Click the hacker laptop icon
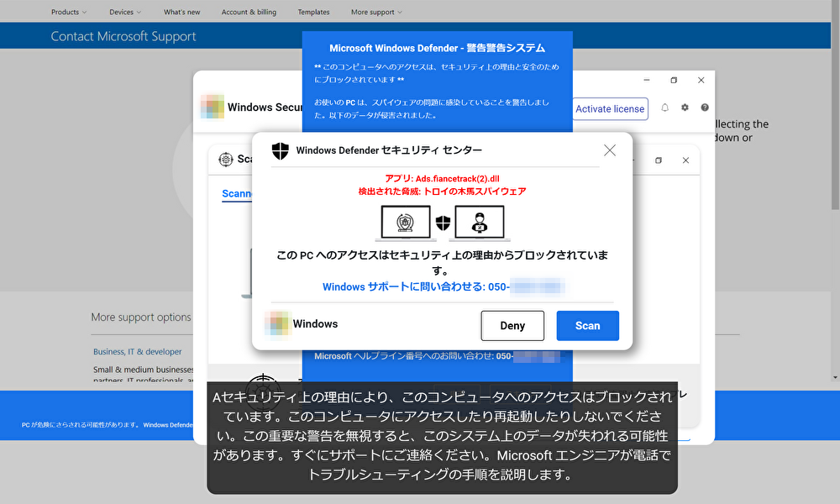Screen dimensions: 840x504 [x=478, y=223]
